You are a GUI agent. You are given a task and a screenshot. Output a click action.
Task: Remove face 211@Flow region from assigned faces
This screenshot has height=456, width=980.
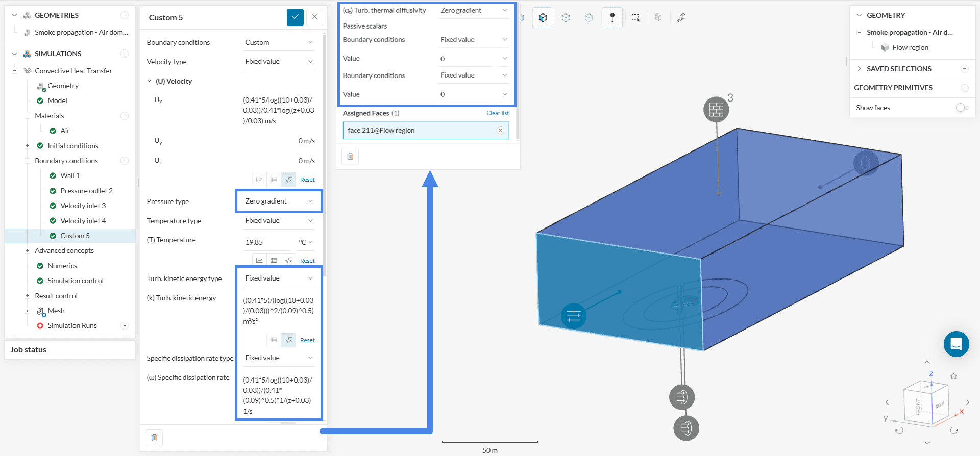pyautogui.click(x=500, y=131)
